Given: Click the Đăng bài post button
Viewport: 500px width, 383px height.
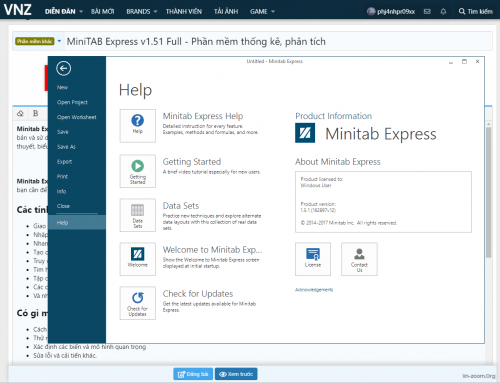Looking at the screenshot, I should click(x=193, y=374).
